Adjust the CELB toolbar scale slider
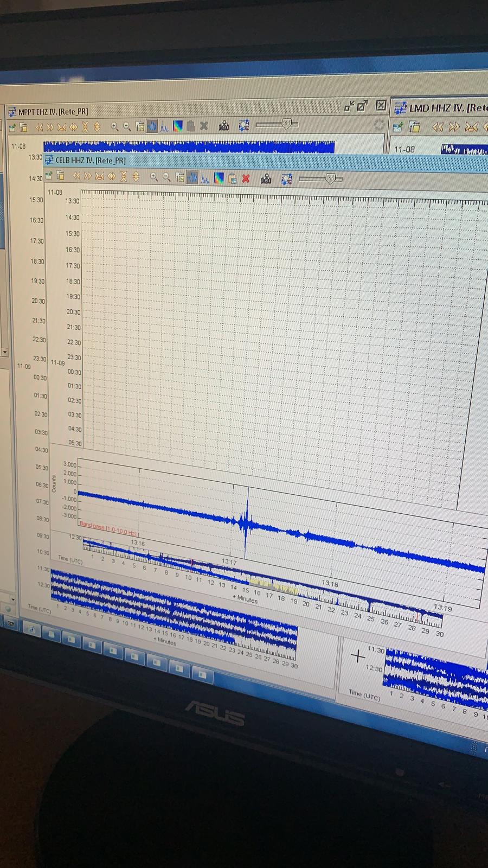Screen dimensions: 488x868 330,178
